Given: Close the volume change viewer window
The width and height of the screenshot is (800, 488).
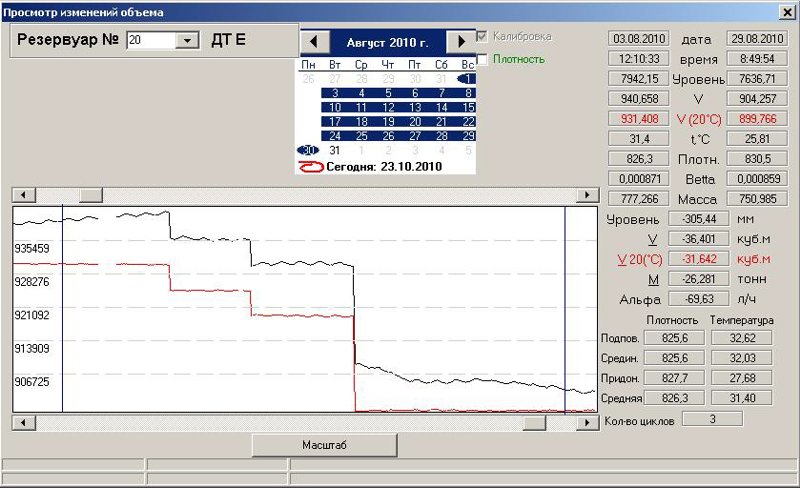Looking at the screenshot, I should (x=787, y=12).
